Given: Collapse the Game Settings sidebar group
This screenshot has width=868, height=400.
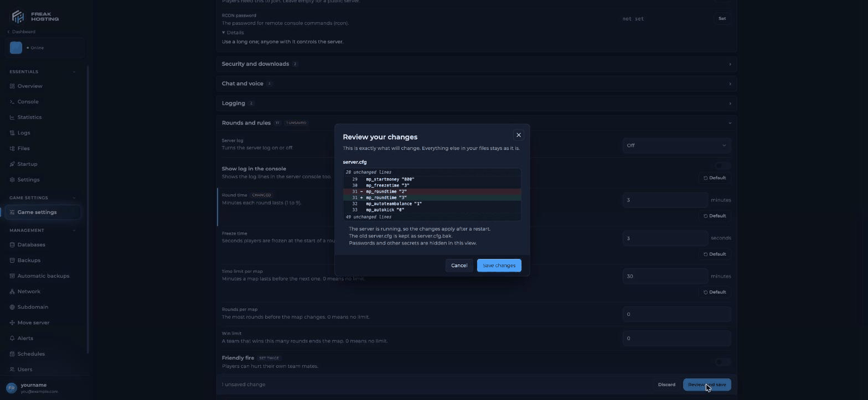Looking at the screenshot, I should click(42, 198).
